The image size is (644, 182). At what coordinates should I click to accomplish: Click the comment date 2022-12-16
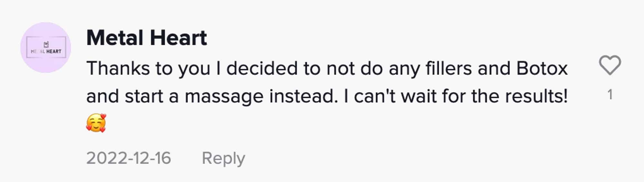128,158
